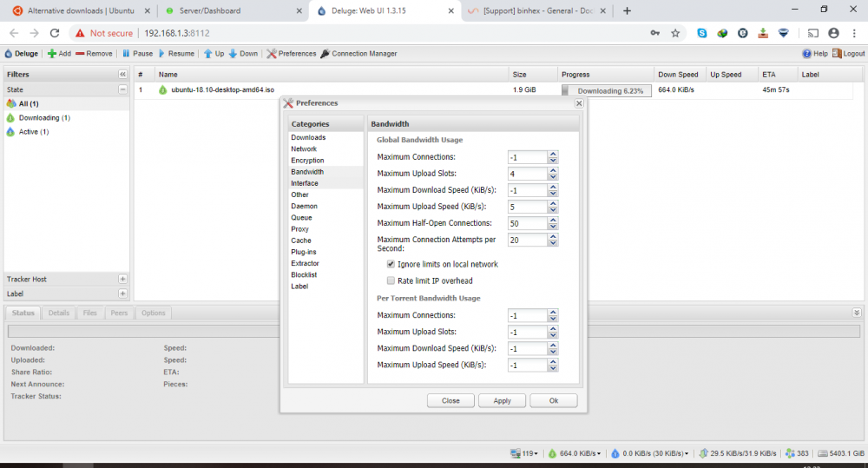Select Blocklist category in Preferences

coord(325,274)
